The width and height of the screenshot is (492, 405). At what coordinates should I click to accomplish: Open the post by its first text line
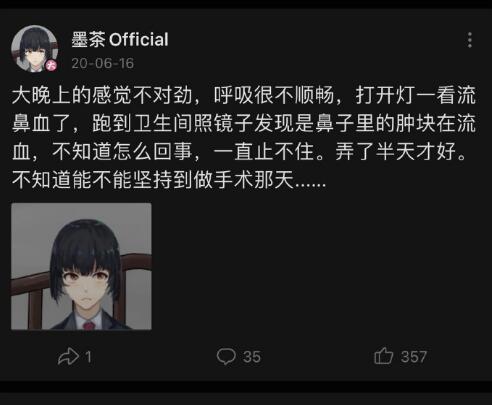click(x=244, y=95)
